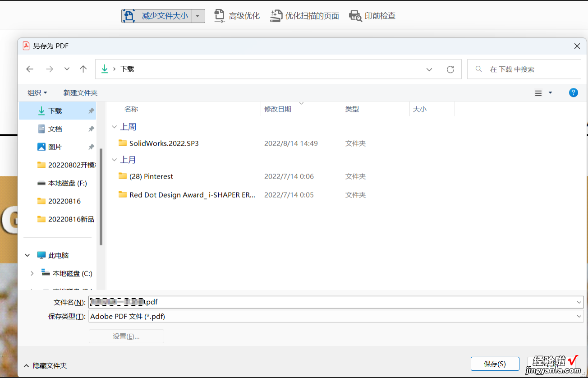The width and height of the screenshot is (588, 378).
Task: Click the sidebar vertical scrollbar
Action: click(101, 197)
